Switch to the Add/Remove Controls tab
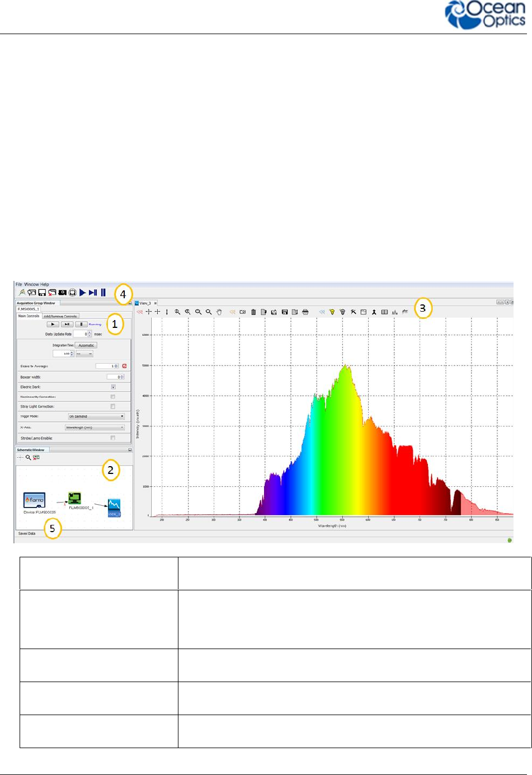532x775 pixels. (60, 316)
